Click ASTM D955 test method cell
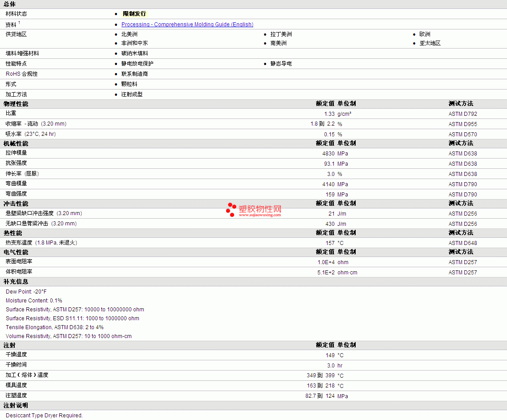This screenshot has height=420, width=507. (x=462, y=124)
